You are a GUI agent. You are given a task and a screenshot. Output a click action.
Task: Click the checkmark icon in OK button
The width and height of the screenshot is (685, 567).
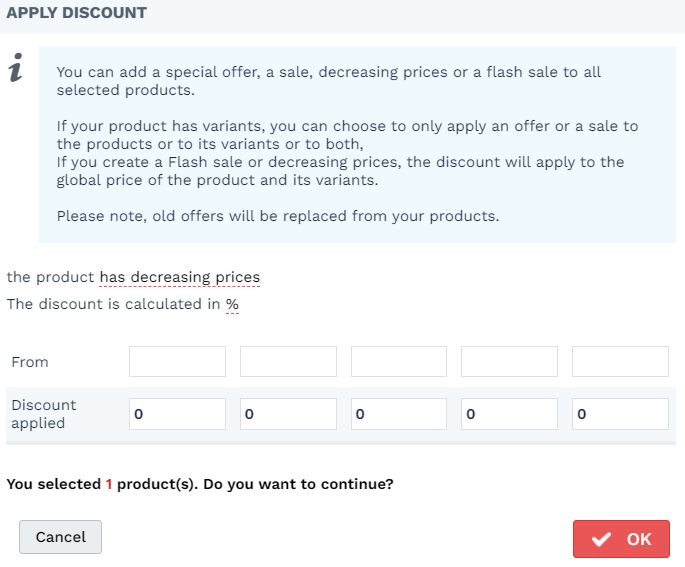point(601,539)
